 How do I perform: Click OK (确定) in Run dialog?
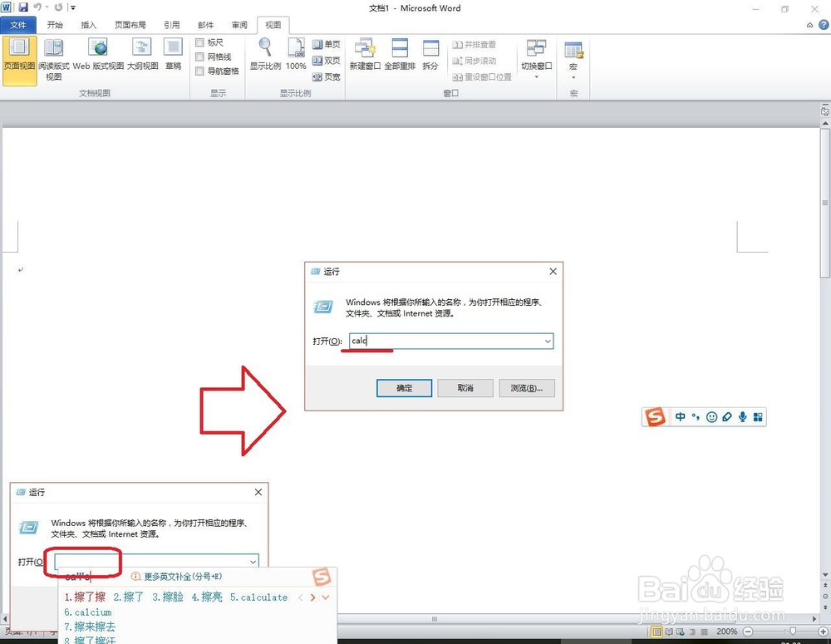click(404, 388)
